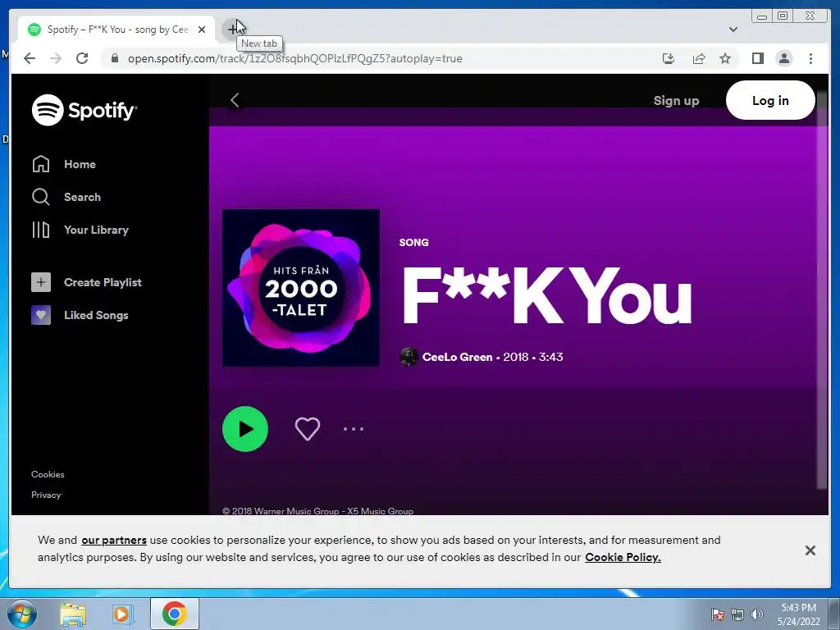Screen dimensions: 840x630
Task: Bookmark this page with star icon
Action: [725, 58]
